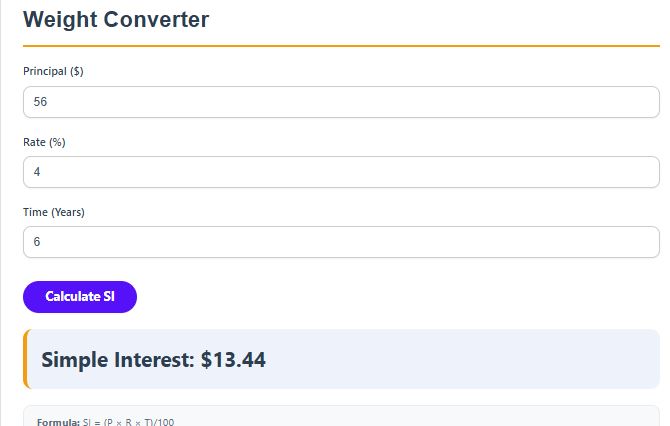Click the $13.44 result amount
Viewport: 670px width, 426px height.
233,360
